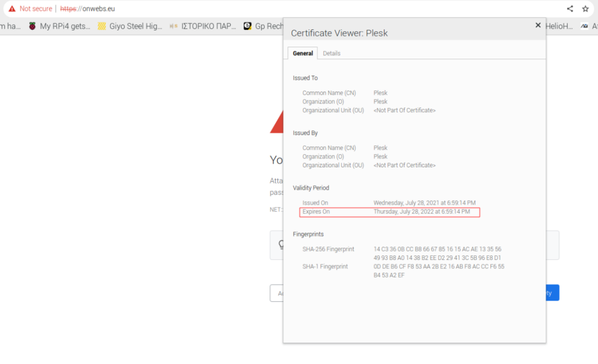Click the Expires On date value
The image size is (598, 364).
[422, 212]
